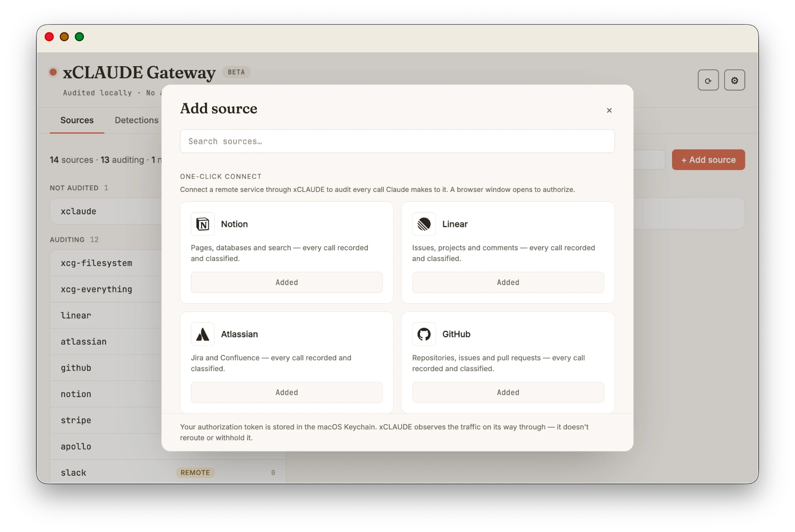
Task: Select the xcg-filesystem source row
Action: [106, 263]
